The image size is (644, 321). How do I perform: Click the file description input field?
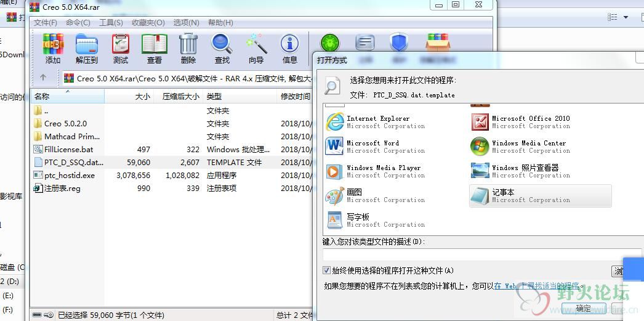coord(481,254)
